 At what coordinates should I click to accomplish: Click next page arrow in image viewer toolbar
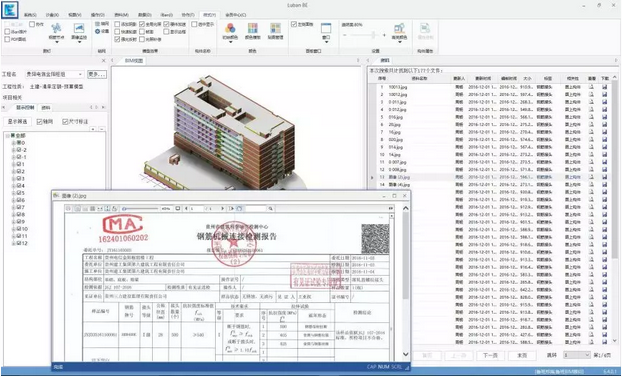coord(222,208)
